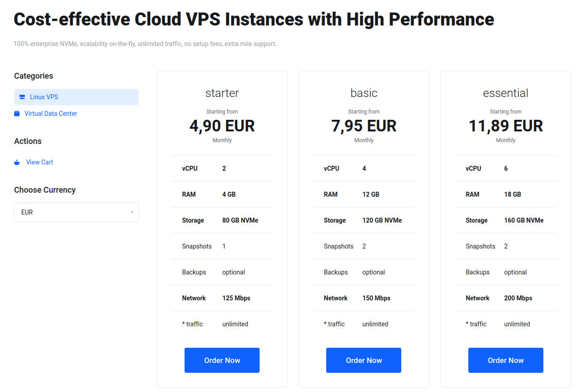Click Order Now for the essential plan
Screen dimensions: 576x392
pos(505,360)
